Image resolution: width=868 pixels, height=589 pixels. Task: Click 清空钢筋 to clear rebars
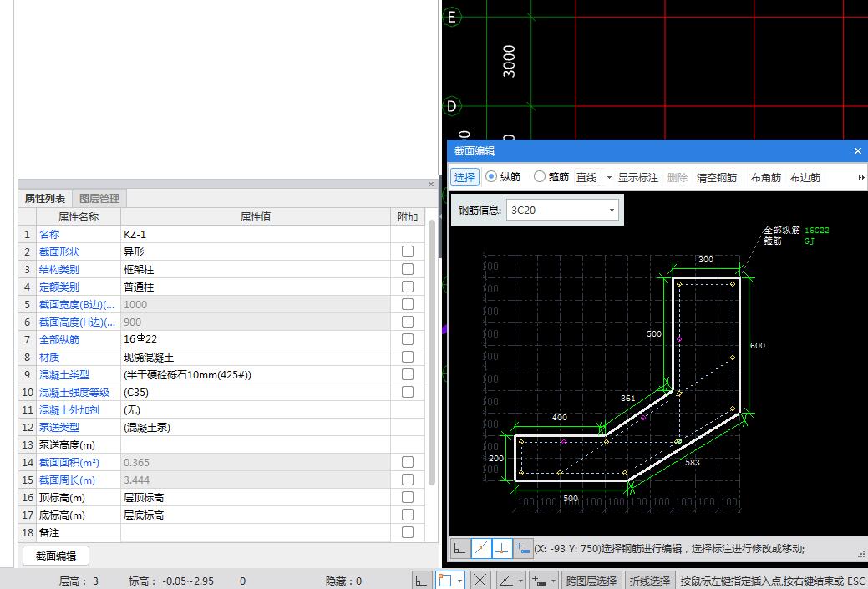pyautogui.click(x=716, y=178)
